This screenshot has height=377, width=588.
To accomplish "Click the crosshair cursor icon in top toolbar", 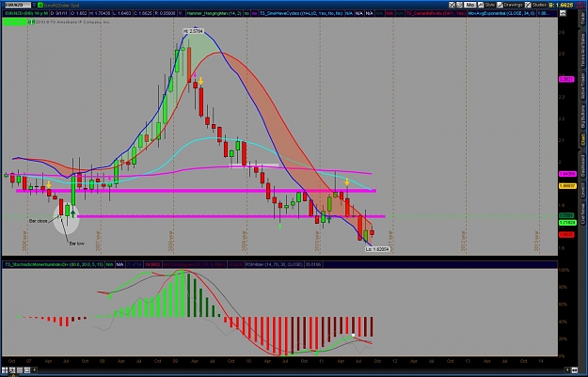I will point(452,5).
